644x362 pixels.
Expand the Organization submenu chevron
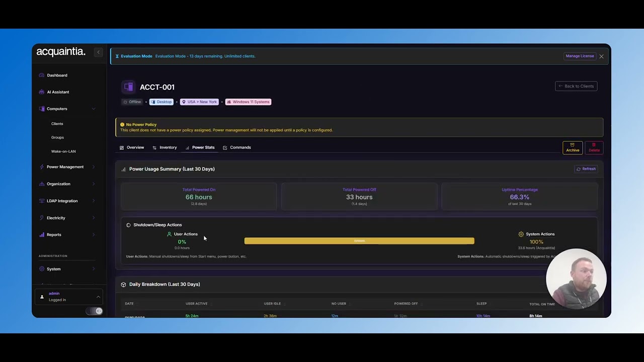[x=94, y=184]
